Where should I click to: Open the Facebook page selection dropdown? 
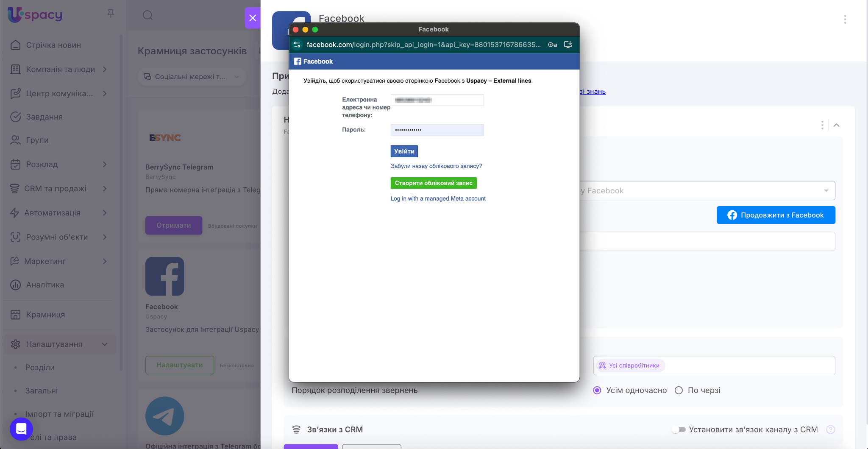(x=826, y=191)
